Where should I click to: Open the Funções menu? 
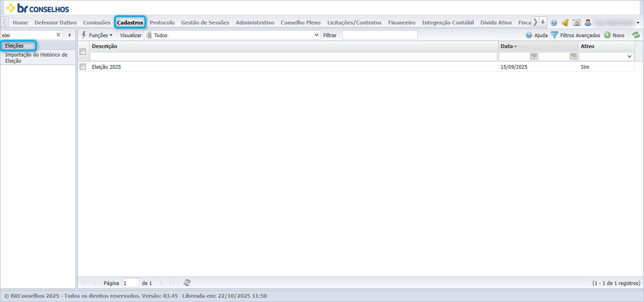point(97,35)
